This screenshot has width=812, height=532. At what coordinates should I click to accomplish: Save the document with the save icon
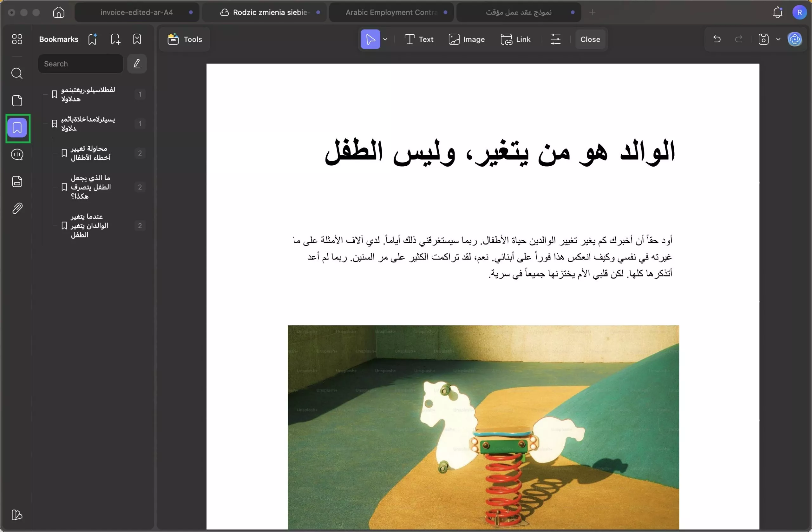[763, 39]
